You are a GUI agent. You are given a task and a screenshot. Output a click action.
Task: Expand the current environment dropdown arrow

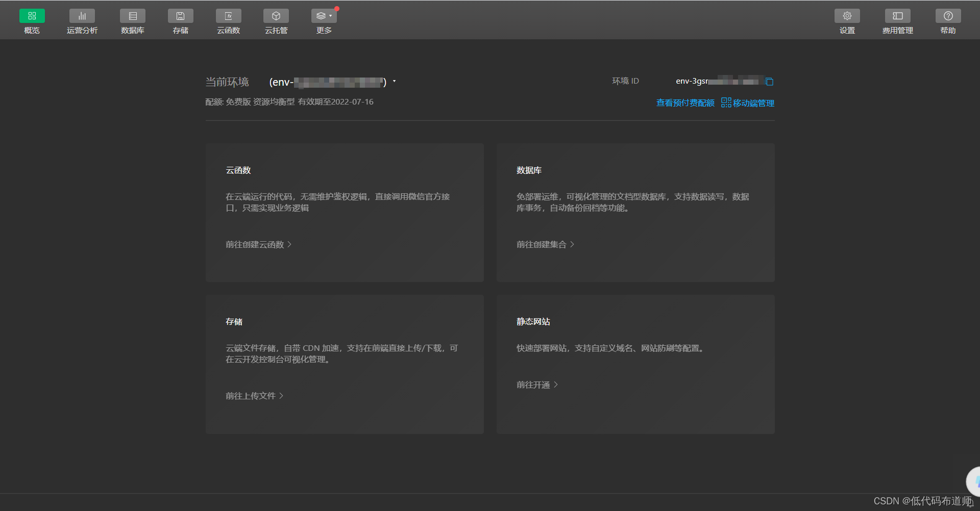[x=394, y=81]
